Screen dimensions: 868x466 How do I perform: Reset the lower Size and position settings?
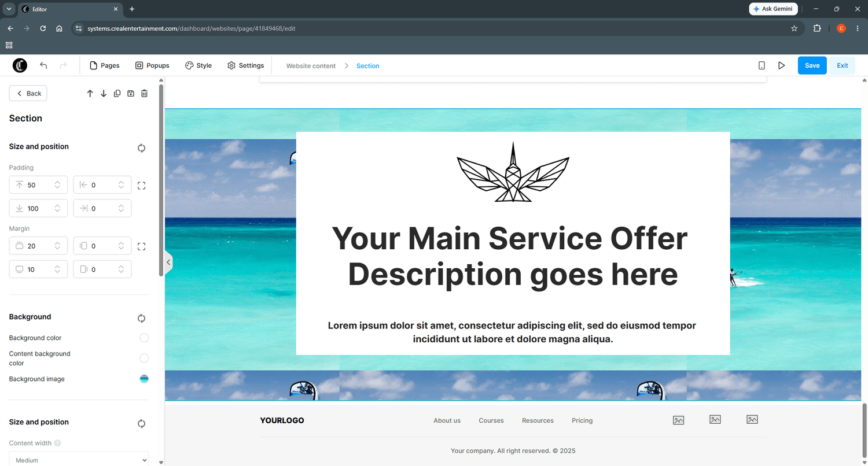[142, 423]
